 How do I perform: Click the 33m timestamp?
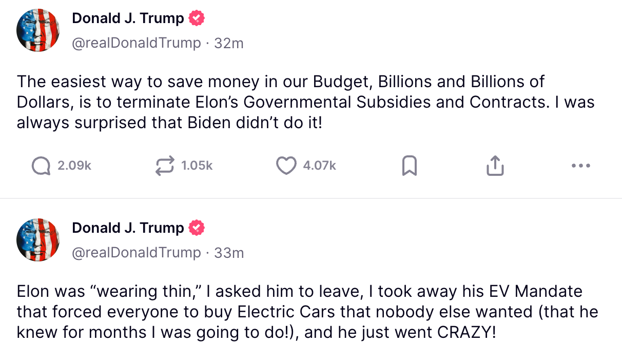(229, 252)
